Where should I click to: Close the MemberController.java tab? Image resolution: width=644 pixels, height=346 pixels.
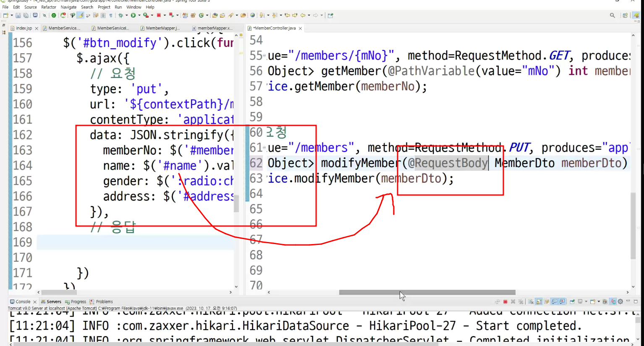click(x=300, y=29)
